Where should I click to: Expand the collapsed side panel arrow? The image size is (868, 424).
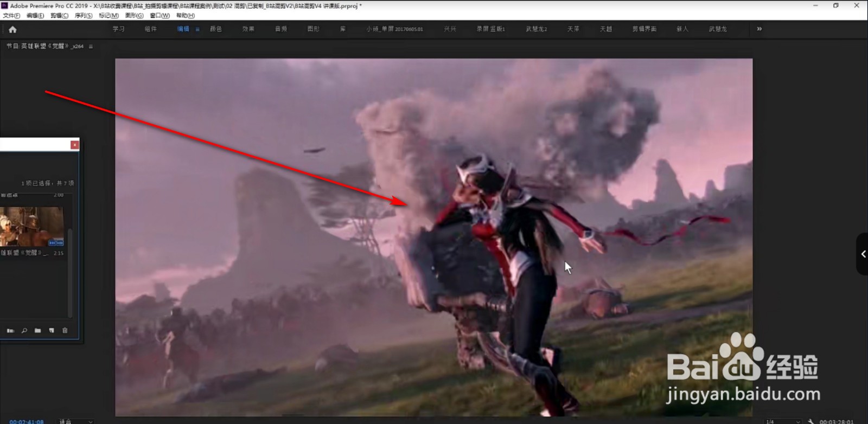(x=863, y=254)
